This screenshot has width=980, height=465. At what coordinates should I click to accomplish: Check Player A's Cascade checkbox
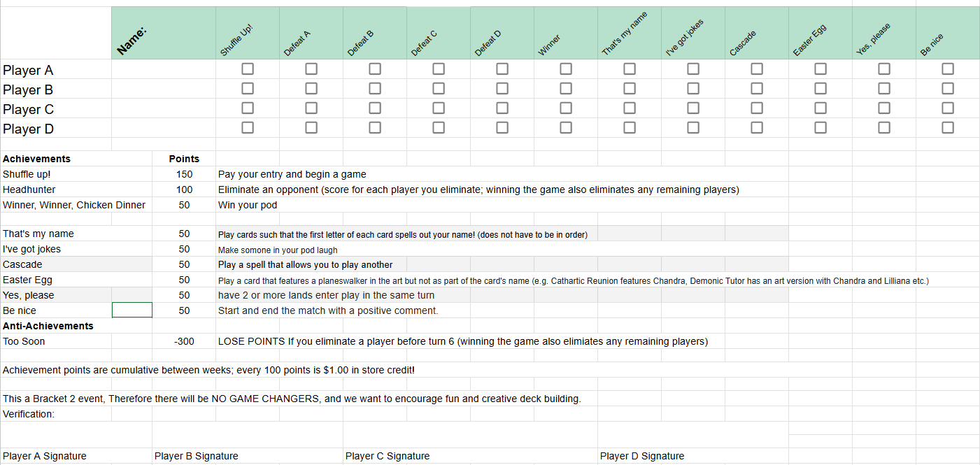(x=757, y=69)
